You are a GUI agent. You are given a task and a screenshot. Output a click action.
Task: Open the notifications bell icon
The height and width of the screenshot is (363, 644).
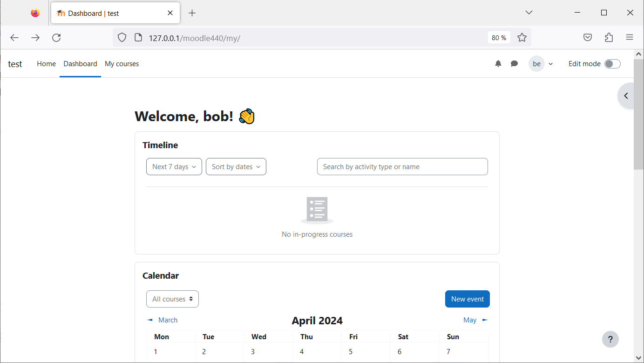[498, 64]
